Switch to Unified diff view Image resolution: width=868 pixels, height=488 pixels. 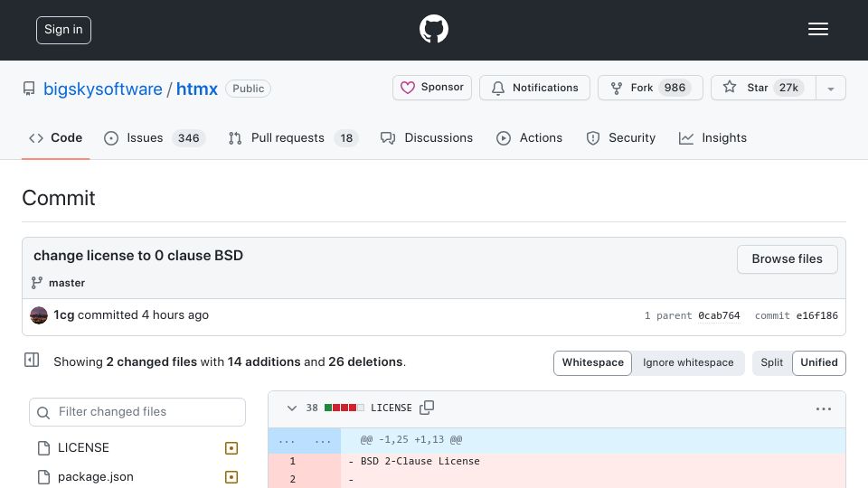pyautogui.click(x=819, y=363)
